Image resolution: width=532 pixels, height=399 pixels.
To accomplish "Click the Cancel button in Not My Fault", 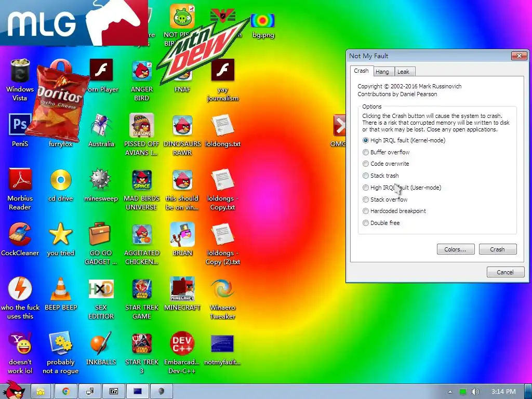I will pyautogui.click(x=505, y=272).
